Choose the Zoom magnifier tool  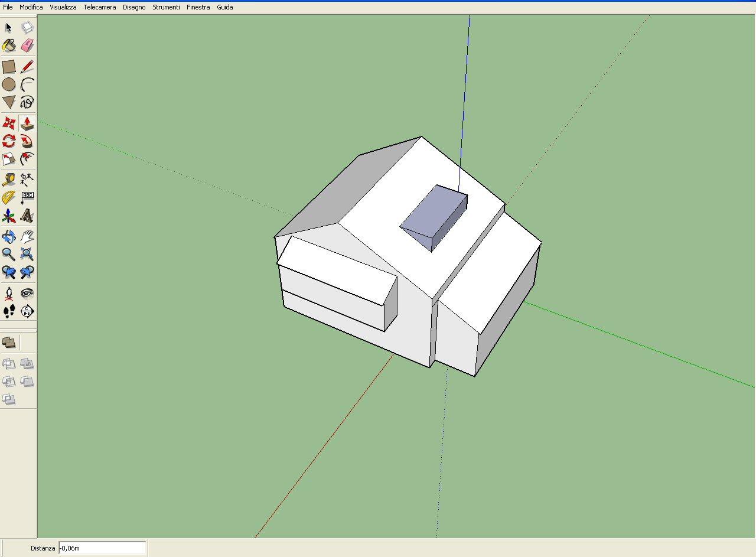9,255
